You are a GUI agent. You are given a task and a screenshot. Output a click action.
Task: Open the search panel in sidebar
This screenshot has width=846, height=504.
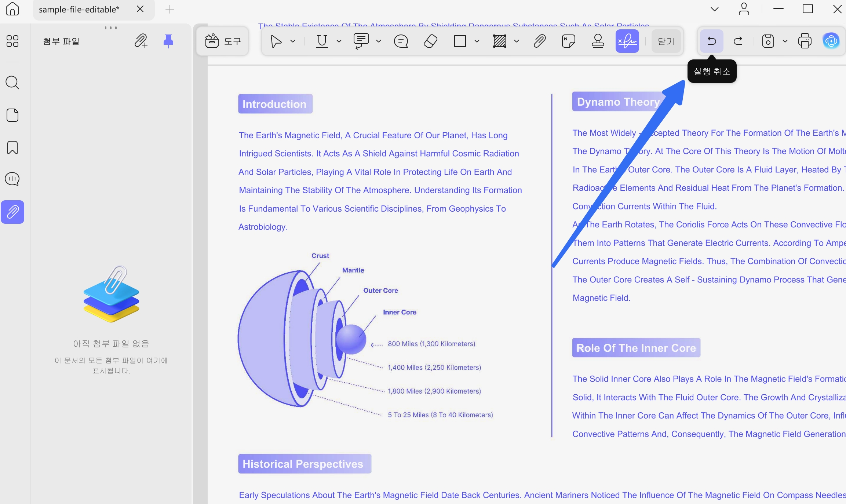[x=12, y=83]
